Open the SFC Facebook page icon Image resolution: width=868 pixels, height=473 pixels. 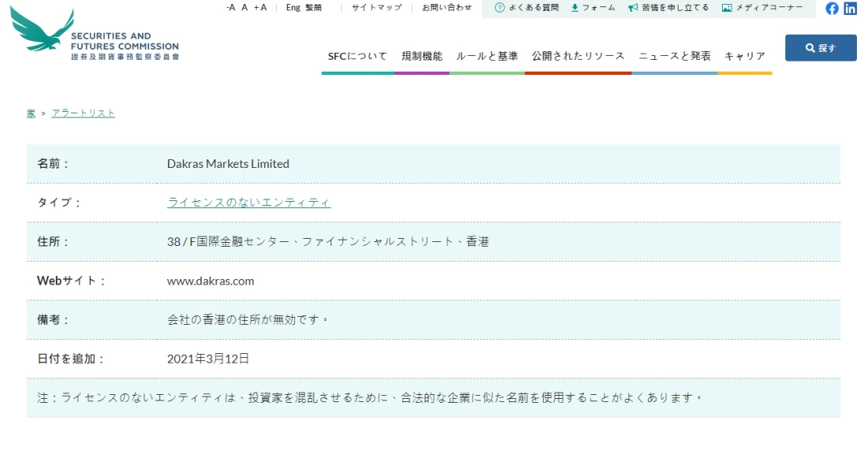click(832, 8)
